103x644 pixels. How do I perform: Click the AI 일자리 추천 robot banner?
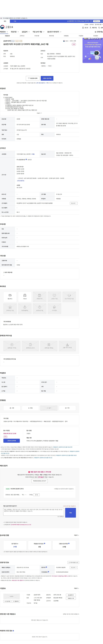click(93, 50)
